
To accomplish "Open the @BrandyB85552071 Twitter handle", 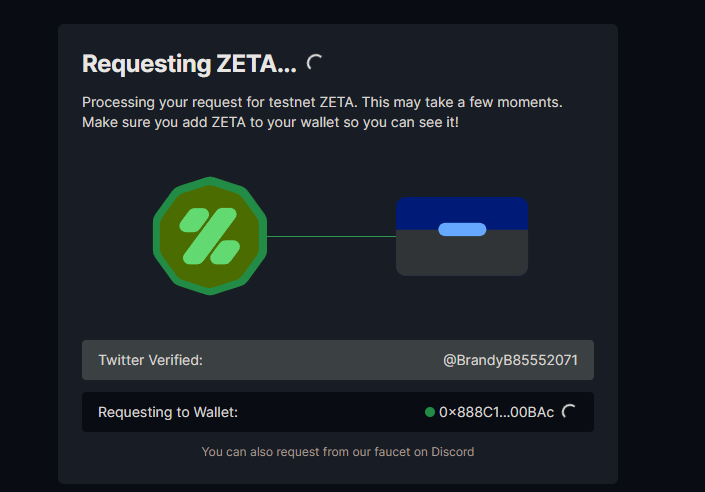I will pyautogui.click(x=510, y=360).
